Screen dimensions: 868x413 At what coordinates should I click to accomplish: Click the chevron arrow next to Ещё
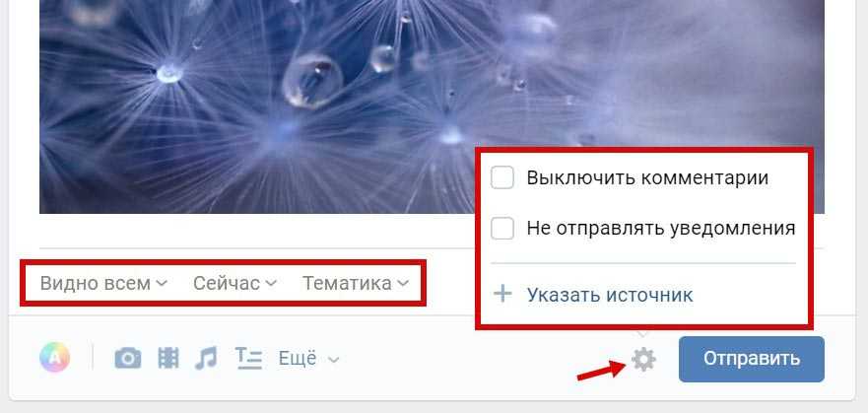(x=333, y=360)
